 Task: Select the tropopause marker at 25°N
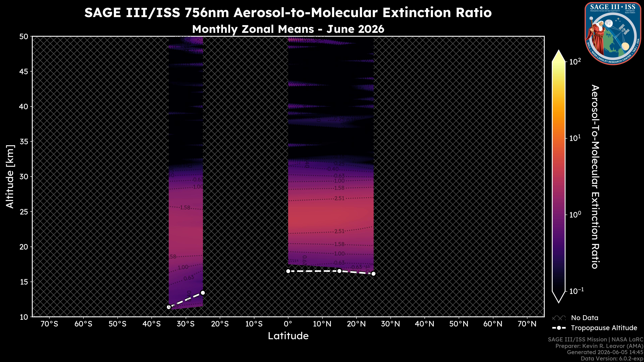pyautogui.click(x=373, y=274)
